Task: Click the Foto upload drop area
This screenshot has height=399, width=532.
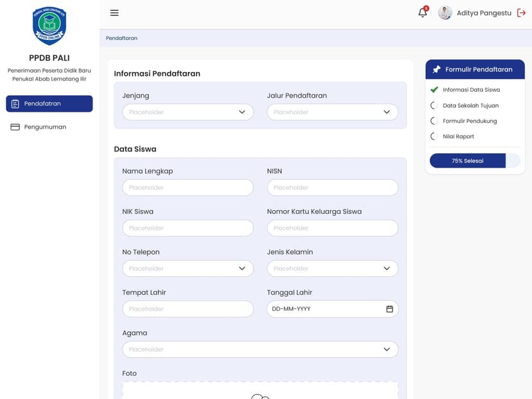Action: click(x=260, y=391)
